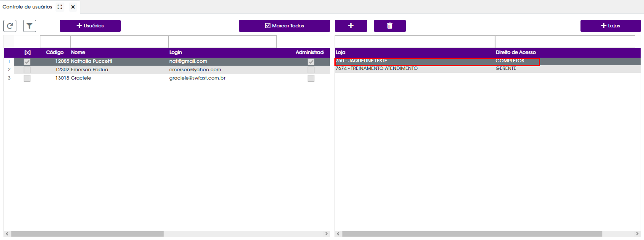Sort by the Nome column header
The height and width of the screenshot is (240, 644).
(78, 53)
